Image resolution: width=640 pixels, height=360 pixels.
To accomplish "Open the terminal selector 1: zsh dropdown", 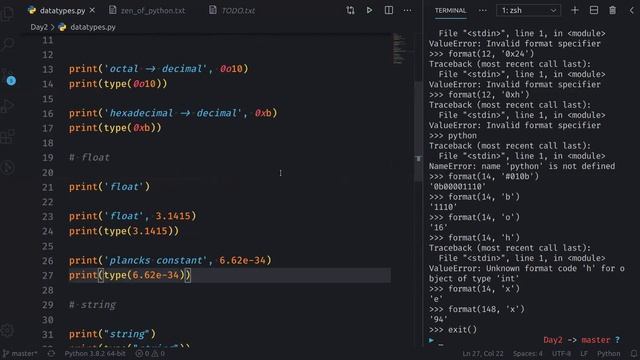I will (x=529, y=10).
